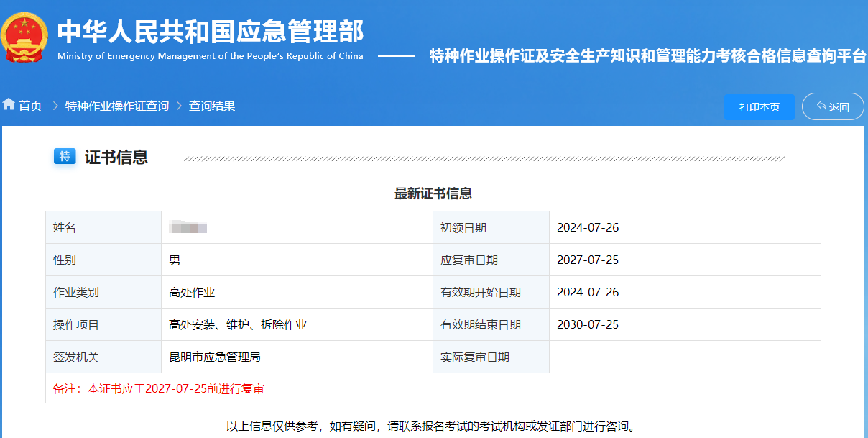Screen dimensions: 868x438
Task: Click the blurred name value in 姓名 row
Action: point(188,228)
